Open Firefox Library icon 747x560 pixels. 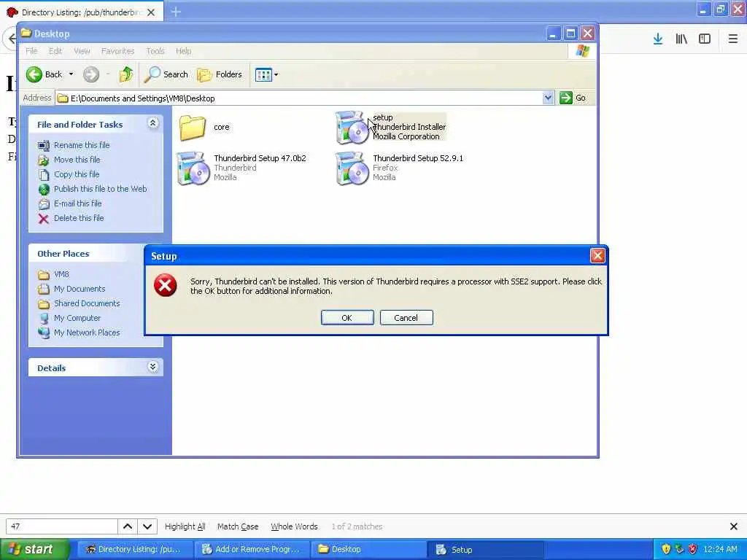(681, 39)
